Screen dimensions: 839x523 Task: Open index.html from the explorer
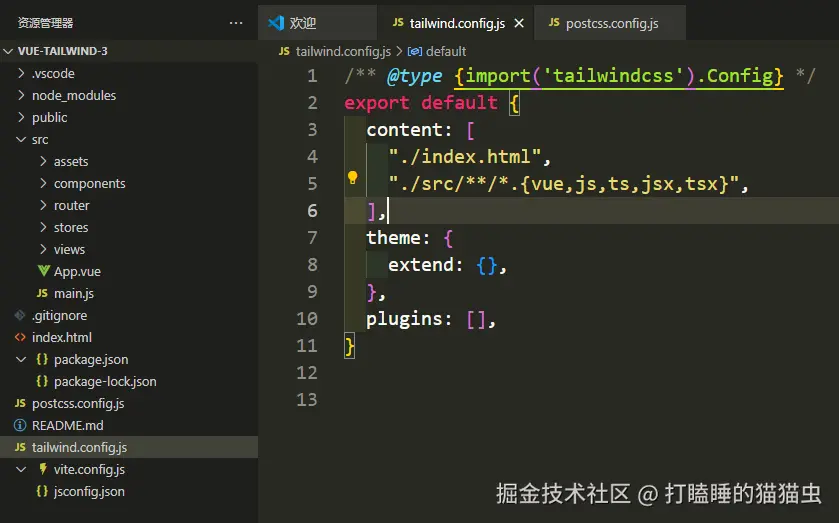(x=62, y=337)
